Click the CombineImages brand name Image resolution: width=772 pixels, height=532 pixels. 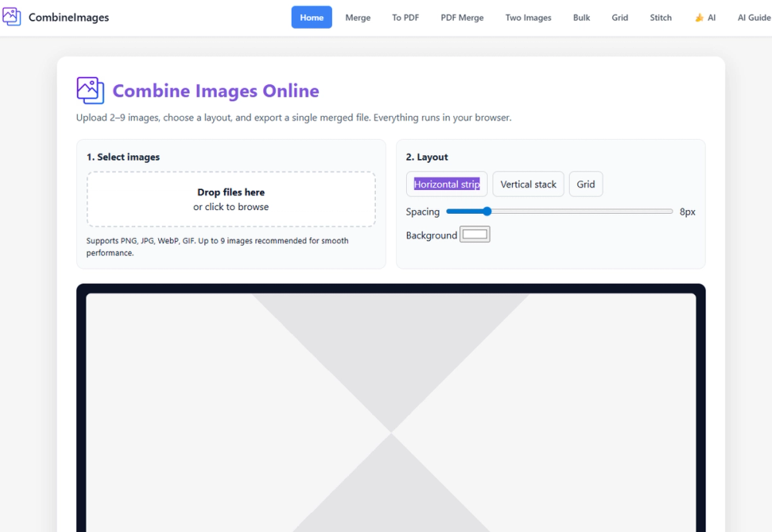(x=69, y=17)
